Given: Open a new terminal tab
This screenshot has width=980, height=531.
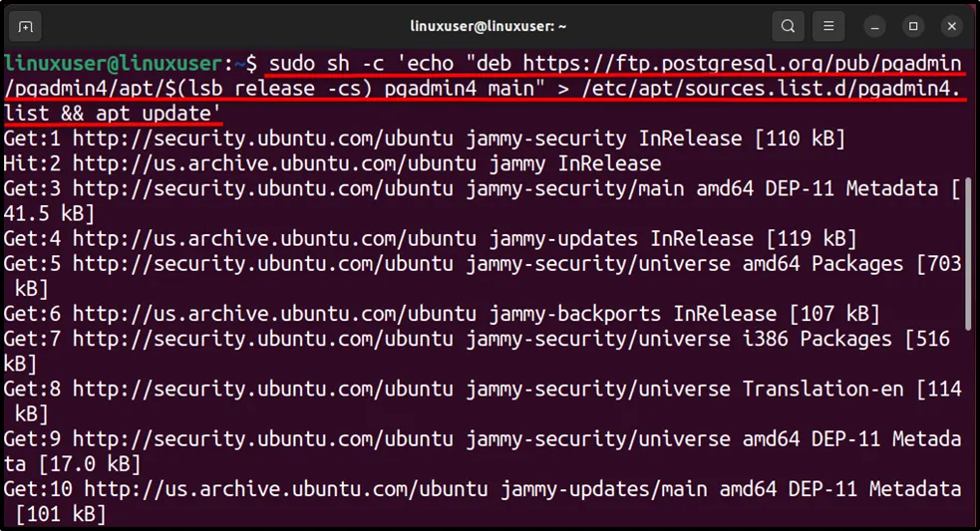Looking at the screenshot, I should coord(26,26).
